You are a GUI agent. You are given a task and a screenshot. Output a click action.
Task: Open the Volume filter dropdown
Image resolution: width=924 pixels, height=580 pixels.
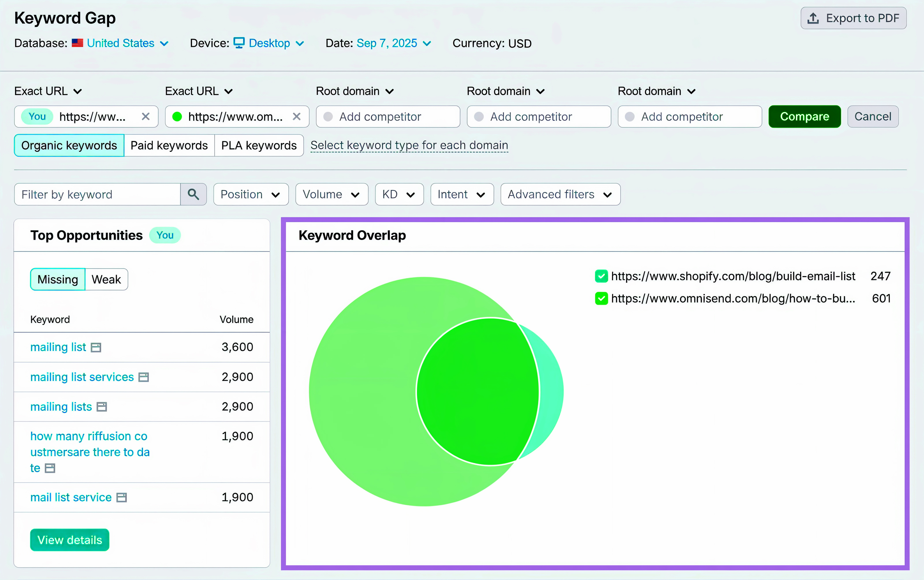[x=331, y=194]
